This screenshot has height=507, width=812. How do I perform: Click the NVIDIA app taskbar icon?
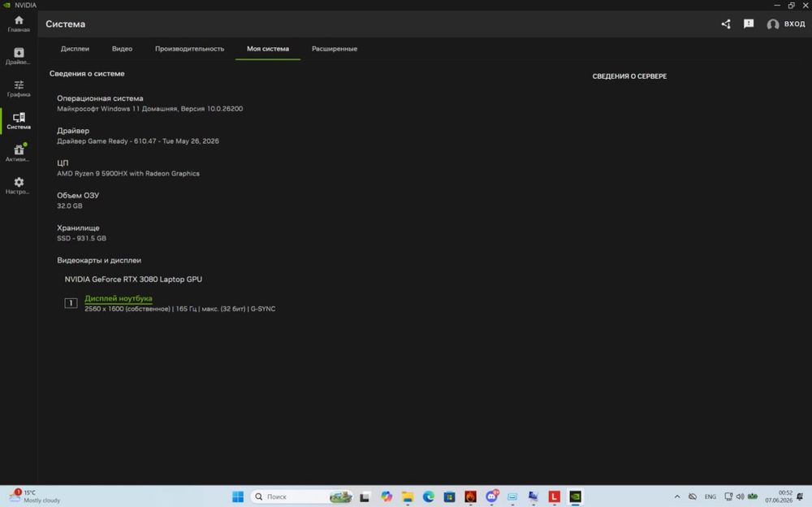(x=576, y=496)
